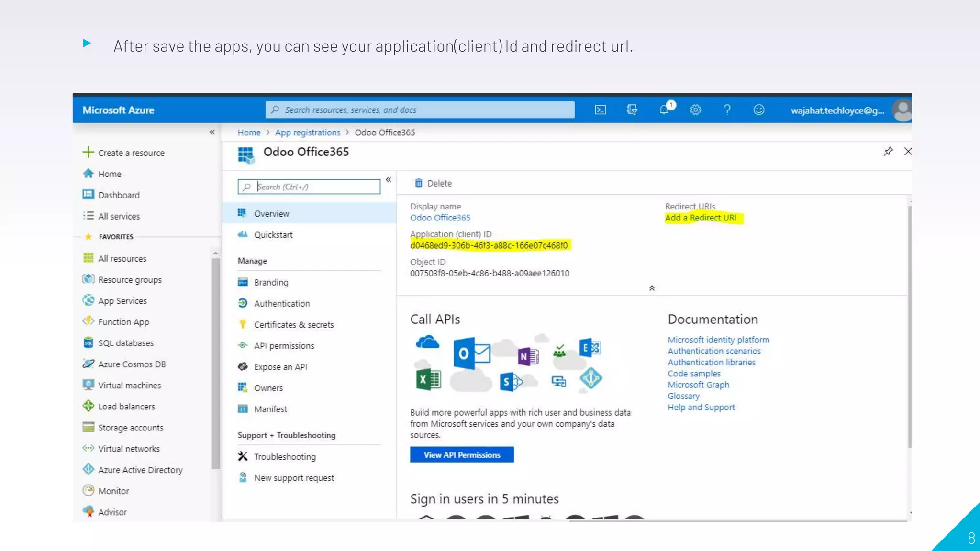
Task: Open Microsoft Graph link
Action: pyautogui.click(x=698, y=385)
